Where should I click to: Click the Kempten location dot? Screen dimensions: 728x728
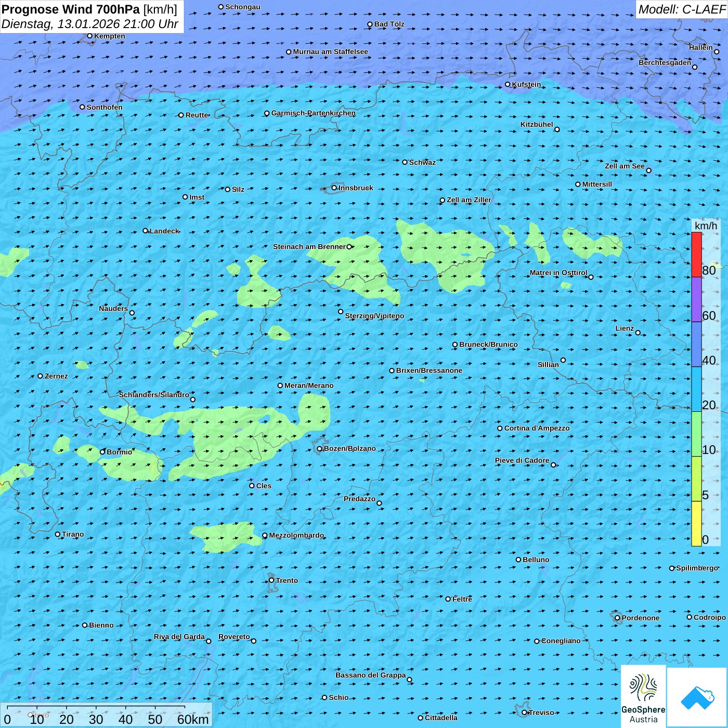(89, 36)
